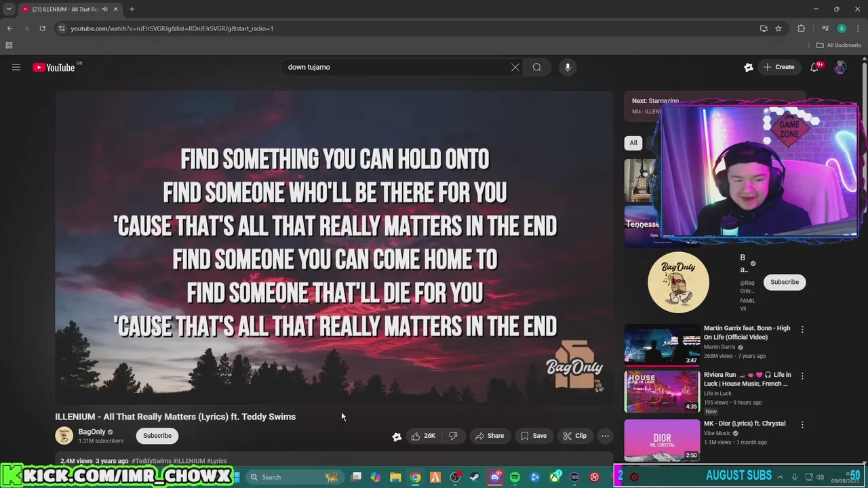Open MK - Dior (Lyrics) video title
The image size is (868, 488).
point(745,424)
